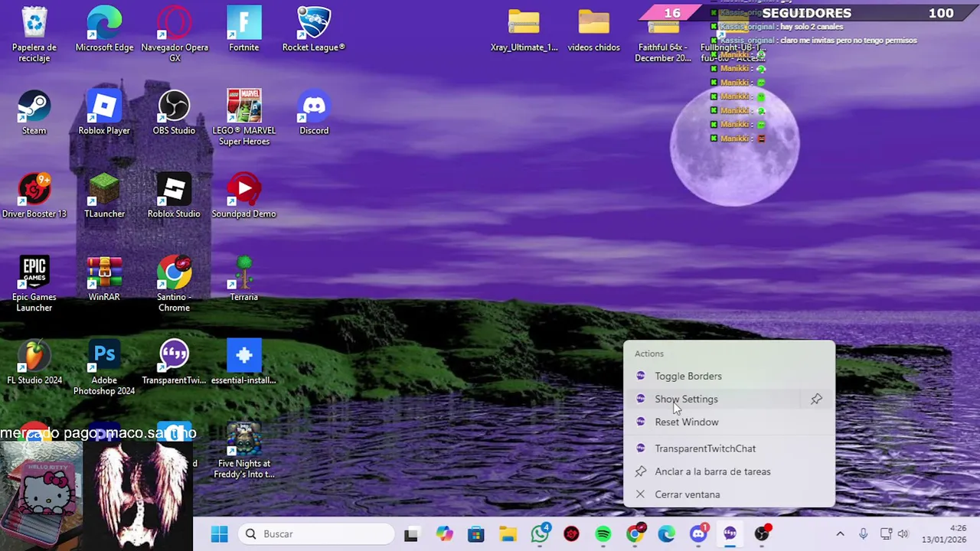Switch to Chrome on the taskbar
The height and width of the screenshot is (551, 980).
click(x=635, y=534)
